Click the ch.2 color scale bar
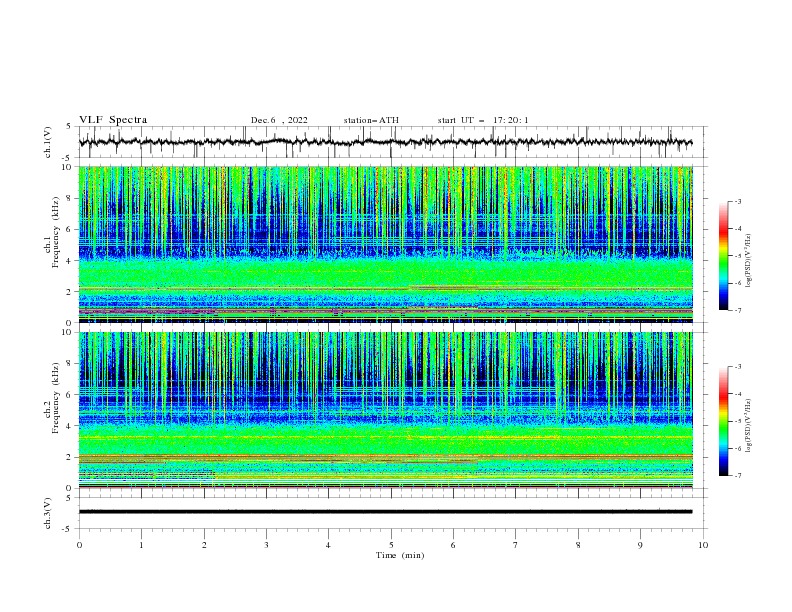Image resolution: width=792 pixels, height=612 pixels. click(723, 421)
